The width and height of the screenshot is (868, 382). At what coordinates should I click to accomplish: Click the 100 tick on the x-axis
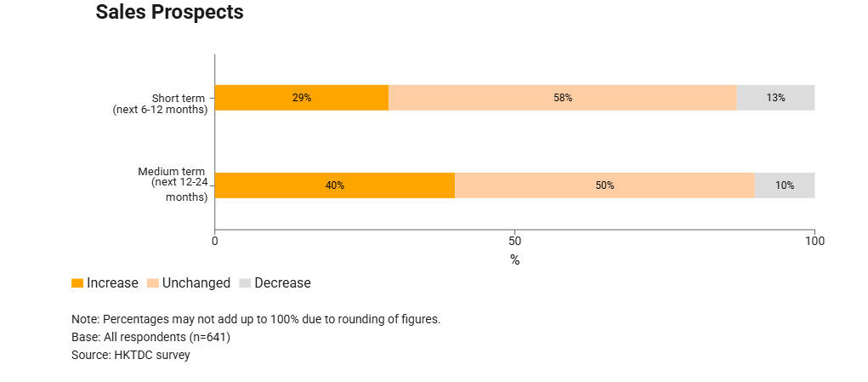(814, 242)
